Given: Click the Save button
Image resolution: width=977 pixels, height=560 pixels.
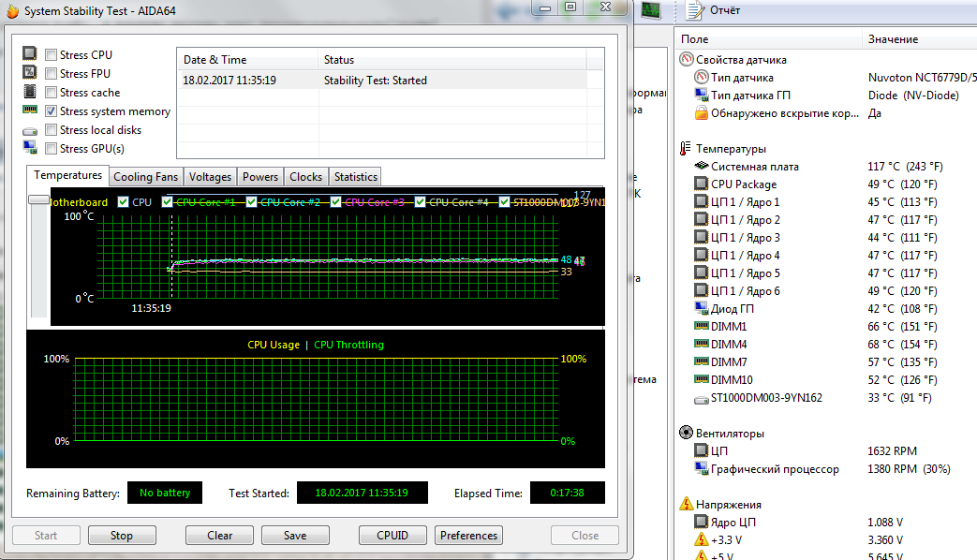Looking at the screenshot, I should click(x=295, y=535).
